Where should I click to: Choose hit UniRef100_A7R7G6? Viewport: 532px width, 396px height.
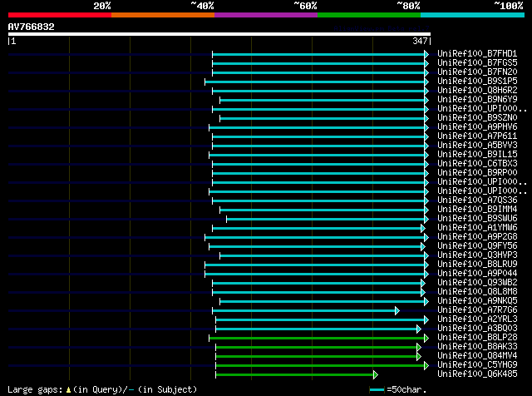(477, 310)
